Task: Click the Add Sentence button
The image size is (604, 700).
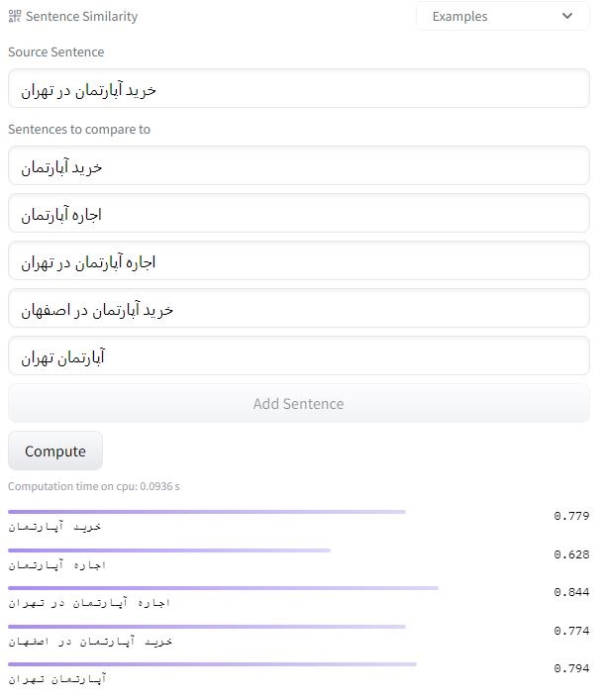Action: 299,404
